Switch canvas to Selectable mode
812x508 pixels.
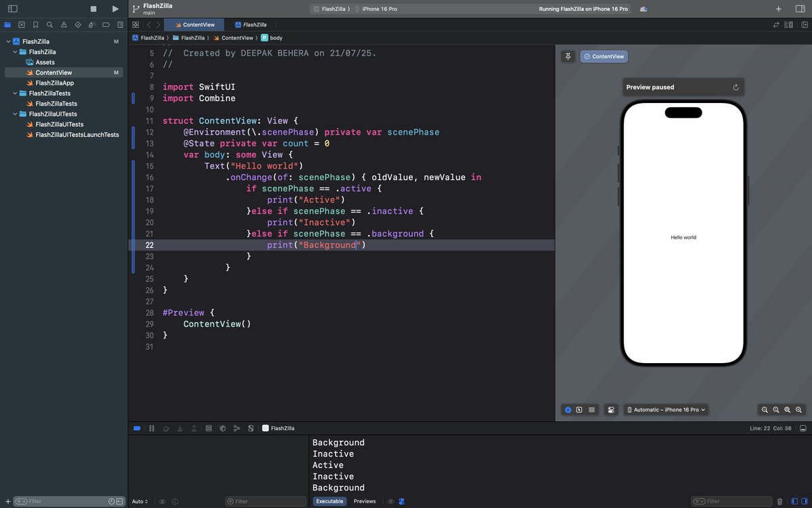pyautogui.click(x=579, y=410)
